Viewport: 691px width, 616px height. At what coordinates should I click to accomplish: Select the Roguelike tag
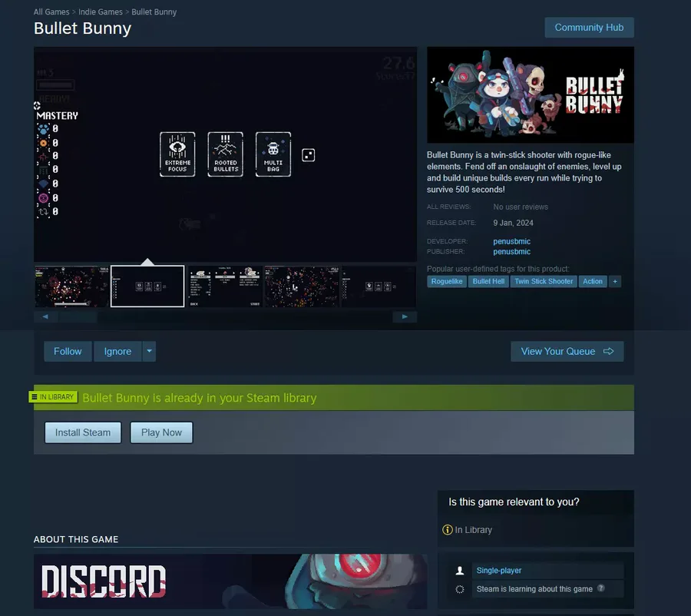[x=447, y=281]
